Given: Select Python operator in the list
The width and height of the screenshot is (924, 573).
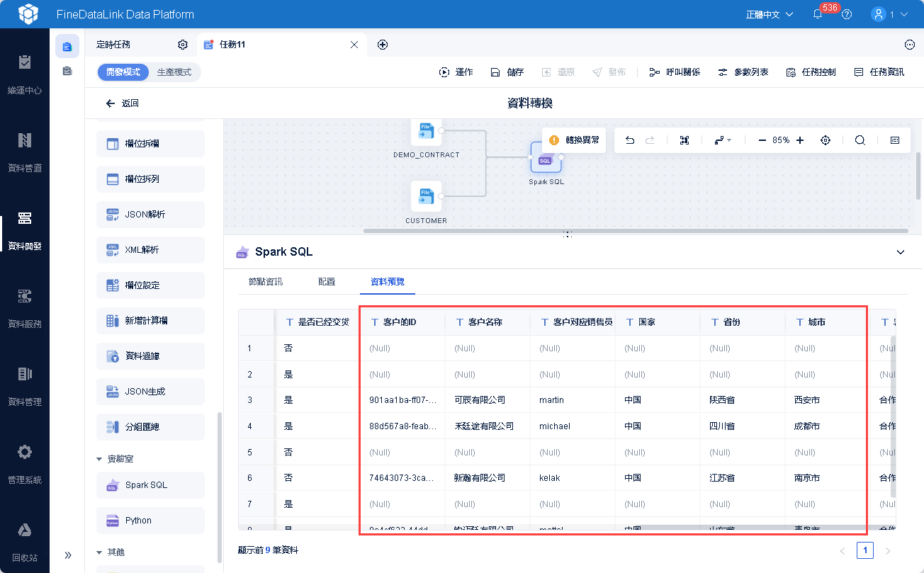Looking at the screenshot, I should [x=150, y=521].
